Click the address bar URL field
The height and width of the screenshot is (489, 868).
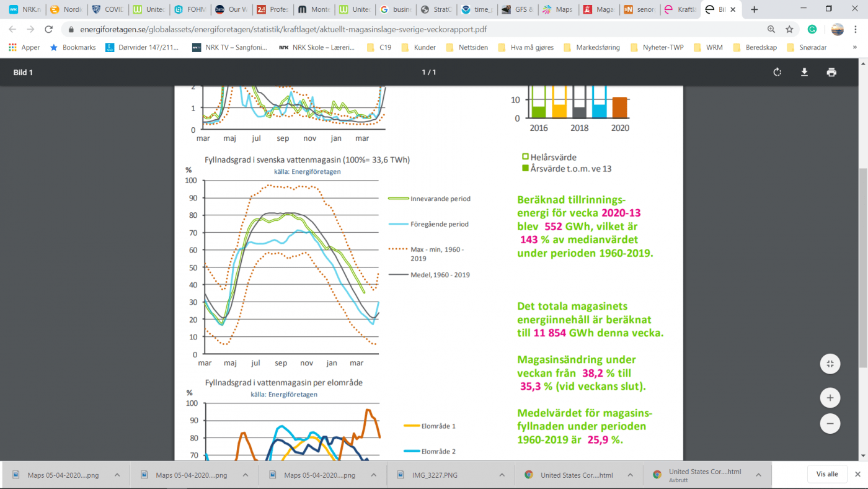coord(409,29)
